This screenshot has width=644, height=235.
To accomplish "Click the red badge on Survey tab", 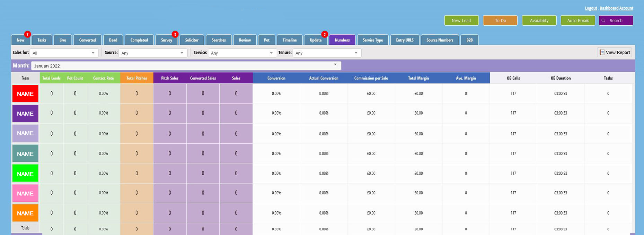I will pos(175,34).
